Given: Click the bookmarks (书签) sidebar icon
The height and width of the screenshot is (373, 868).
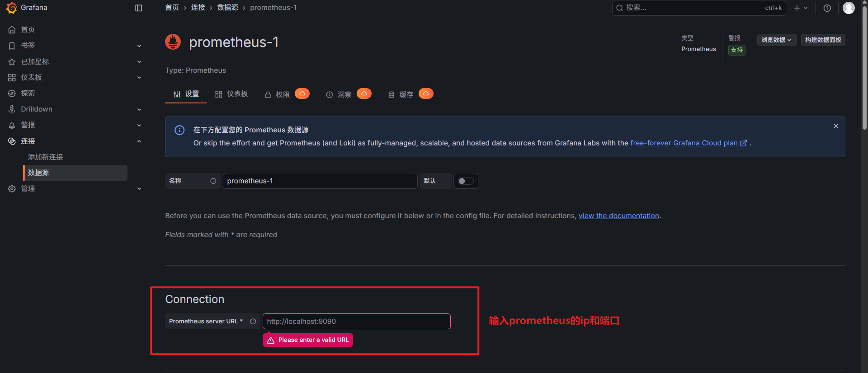Looking at the screenshot, I should (12, 46).
